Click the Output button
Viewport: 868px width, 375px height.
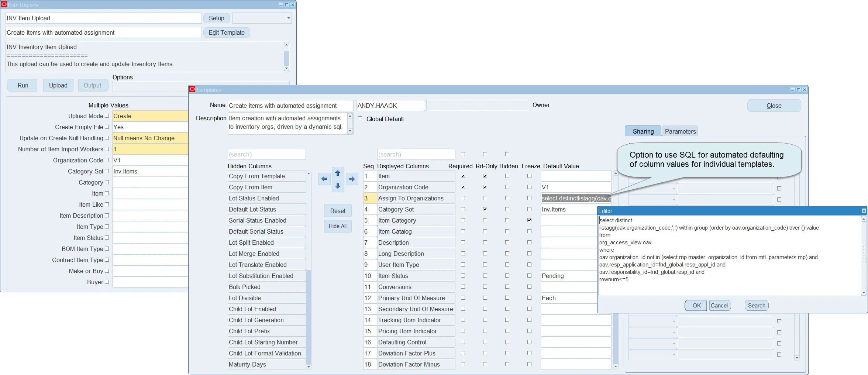tap(92, 85)
